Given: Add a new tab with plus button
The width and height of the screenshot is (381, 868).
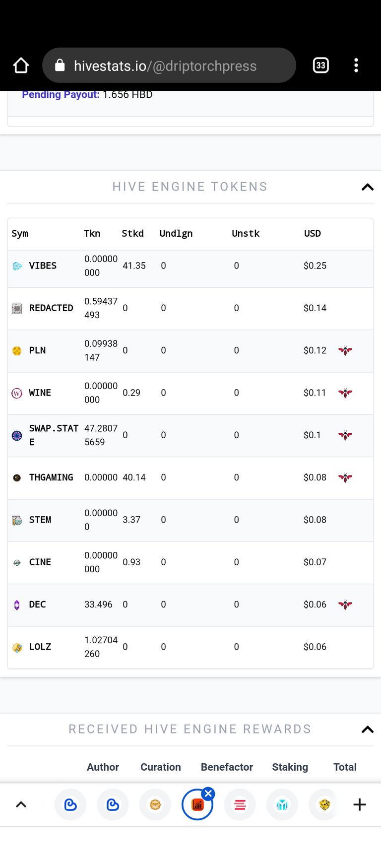Looking at the screenshot, I should [360, 804].
